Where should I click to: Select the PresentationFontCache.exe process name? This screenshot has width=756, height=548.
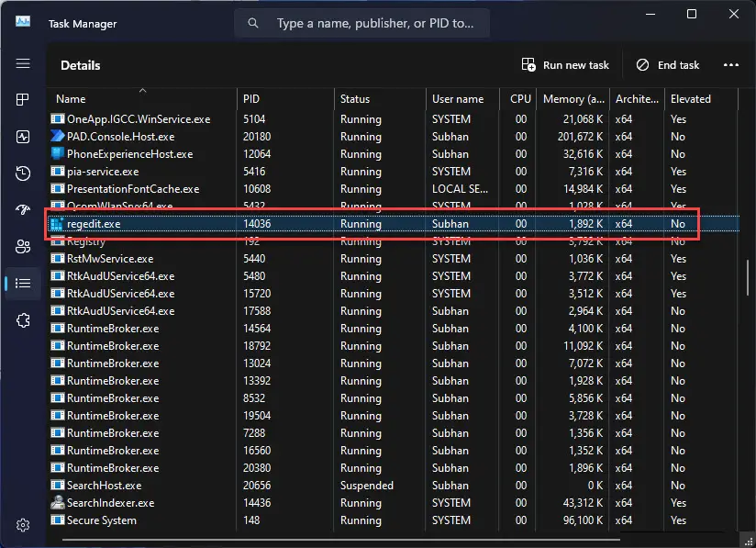(133, 188)
